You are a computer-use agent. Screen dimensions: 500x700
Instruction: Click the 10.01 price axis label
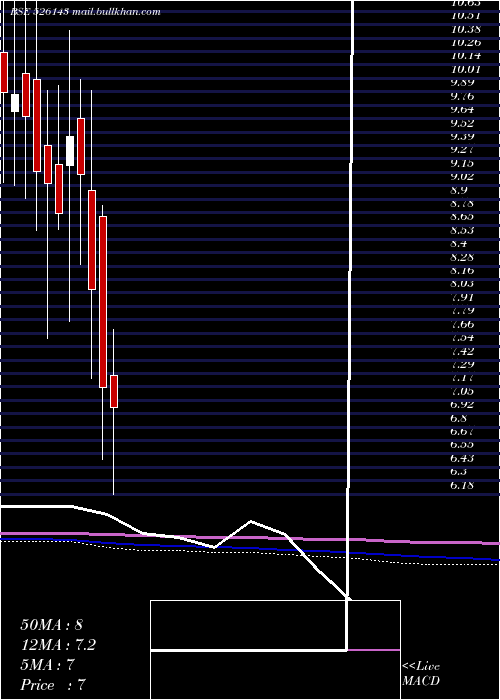click(x=466, y=69)
